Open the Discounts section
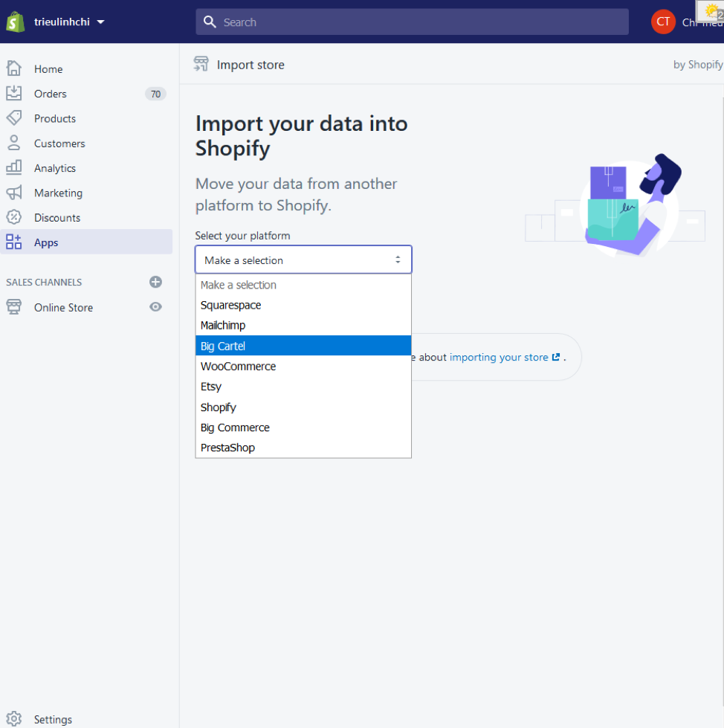Image resolution: width=724 pixels, height=728 pixels. point(57,218)
